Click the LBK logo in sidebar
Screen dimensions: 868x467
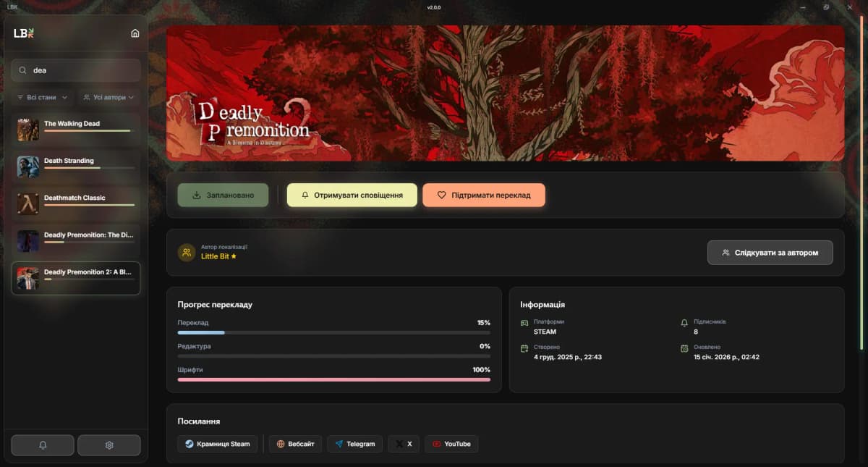(24, 33)
